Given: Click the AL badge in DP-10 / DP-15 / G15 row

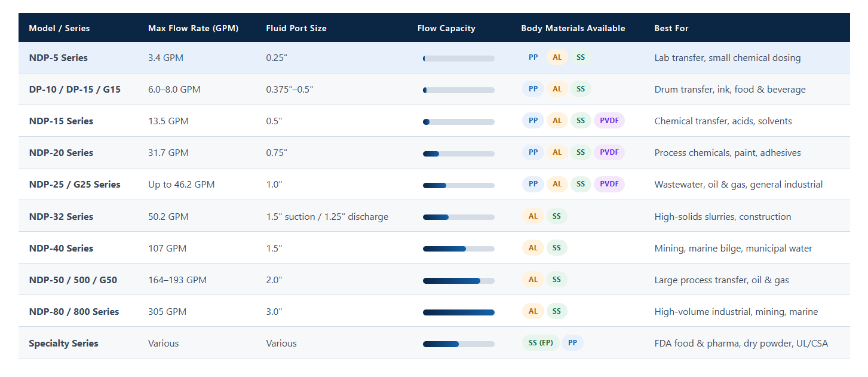Looking at the screenshot, I should click(x=557, y=89).
